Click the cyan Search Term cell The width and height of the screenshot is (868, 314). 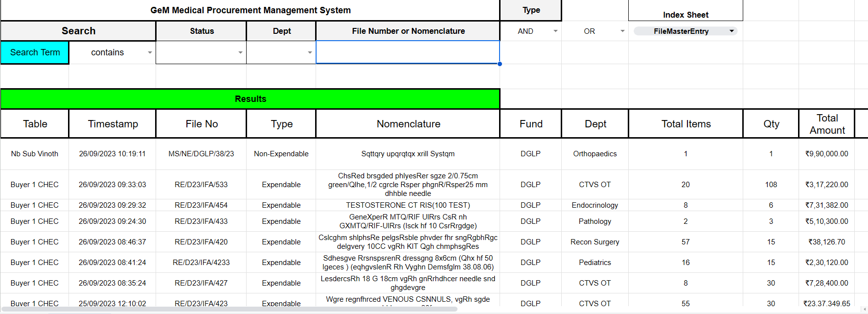coord(35,52)
